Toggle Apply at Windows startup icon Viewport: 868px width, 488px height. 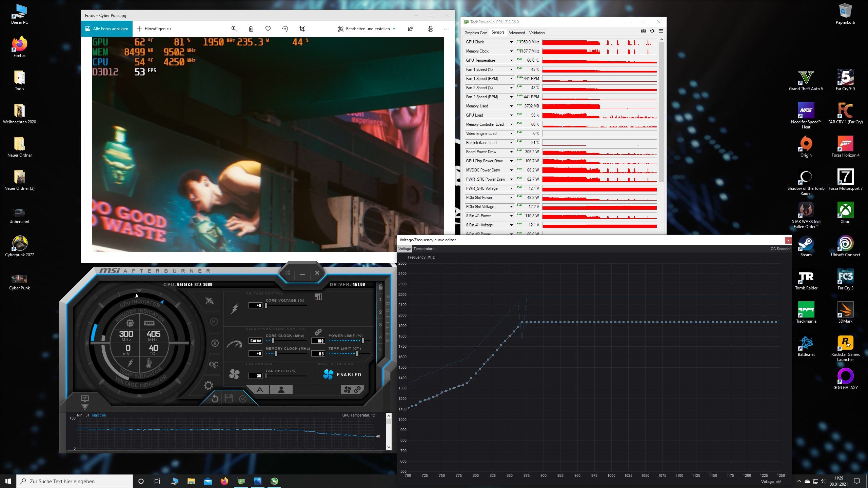[x=288, y=273]
